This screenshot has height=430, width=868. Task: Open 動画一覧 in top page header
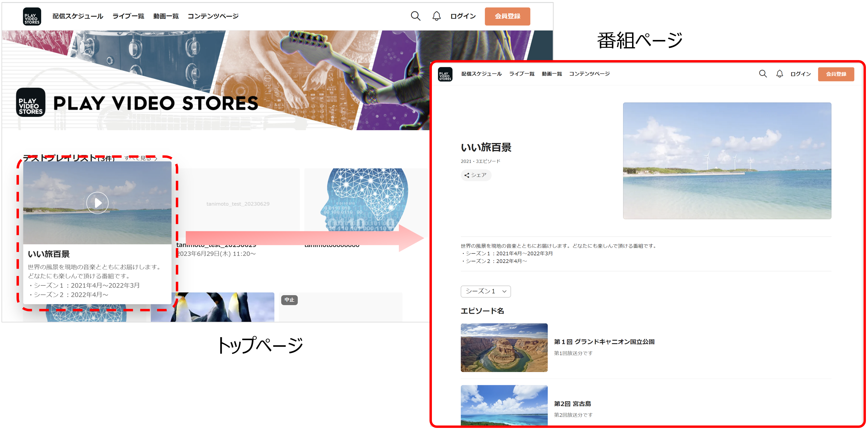(x=166, y=16)
